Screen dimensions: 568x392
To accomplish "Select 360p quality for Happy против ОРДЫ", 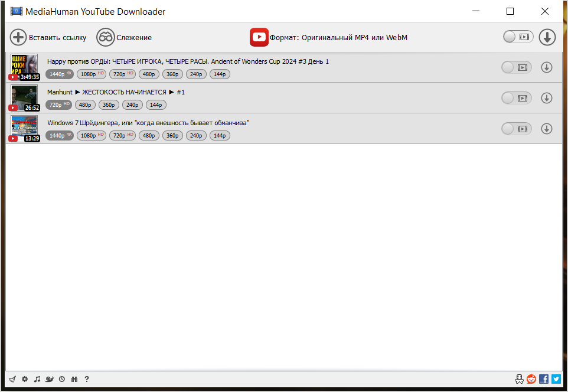I will (x=172, y=74).
